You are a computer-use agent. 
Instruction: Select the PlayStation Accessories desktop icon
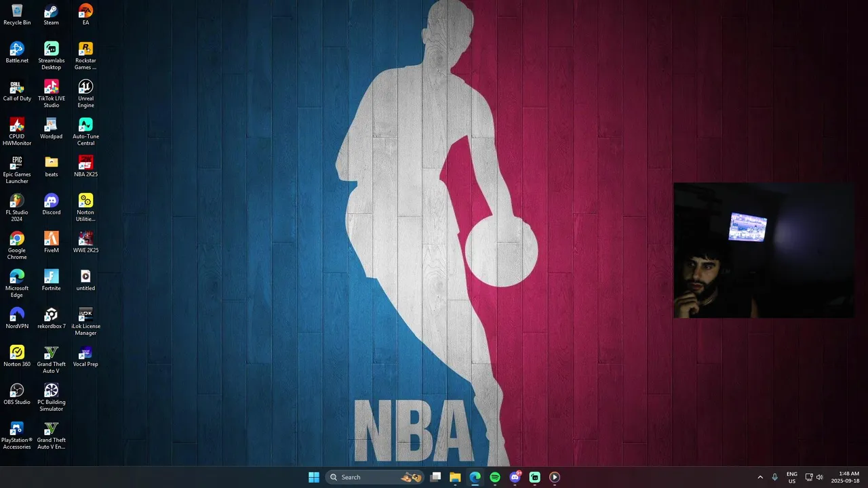17,435
